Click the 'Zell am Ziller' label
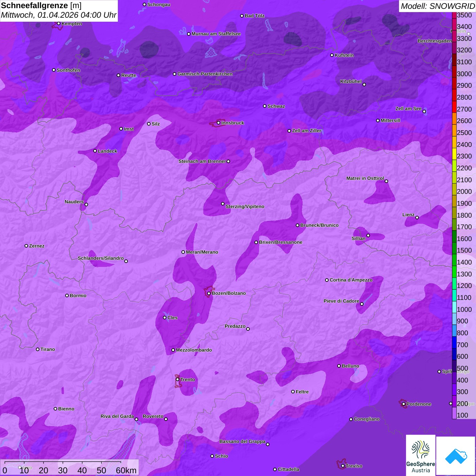The width and height of the screenshot is (476, 476). 306,131
